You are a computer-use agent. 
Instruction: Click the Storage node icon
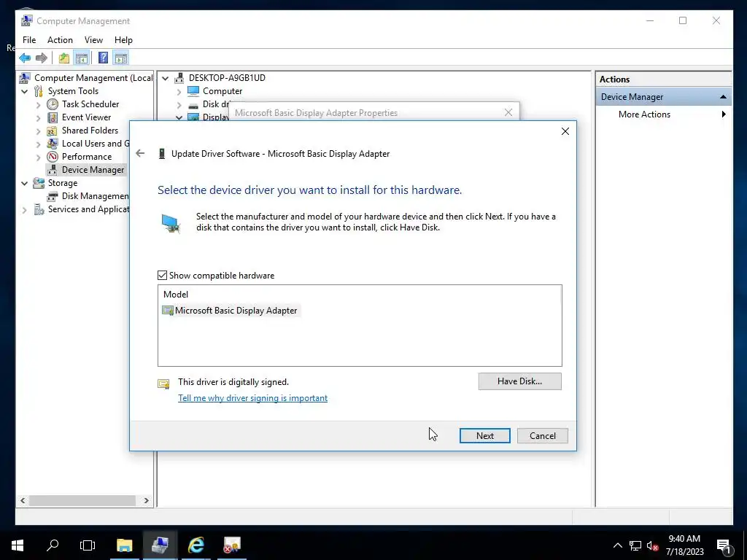coord(39,183)
